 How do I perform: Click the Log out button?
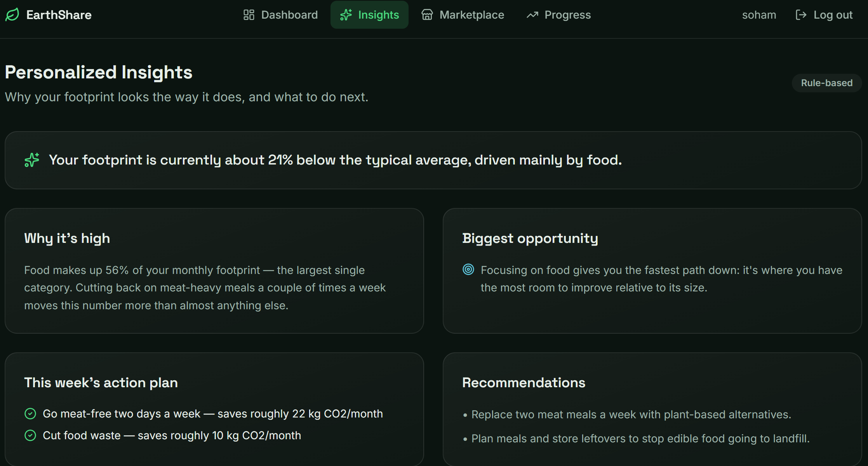tap(824, 15)
